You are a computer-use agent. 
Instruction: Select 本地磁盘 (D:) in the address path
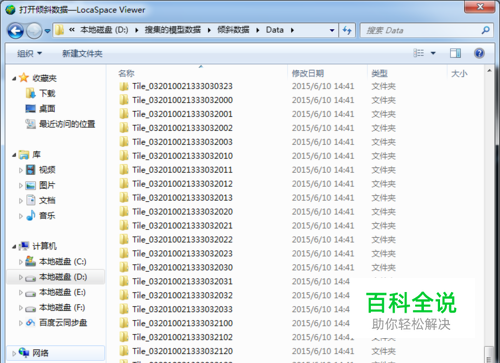[x=104, y=30]
